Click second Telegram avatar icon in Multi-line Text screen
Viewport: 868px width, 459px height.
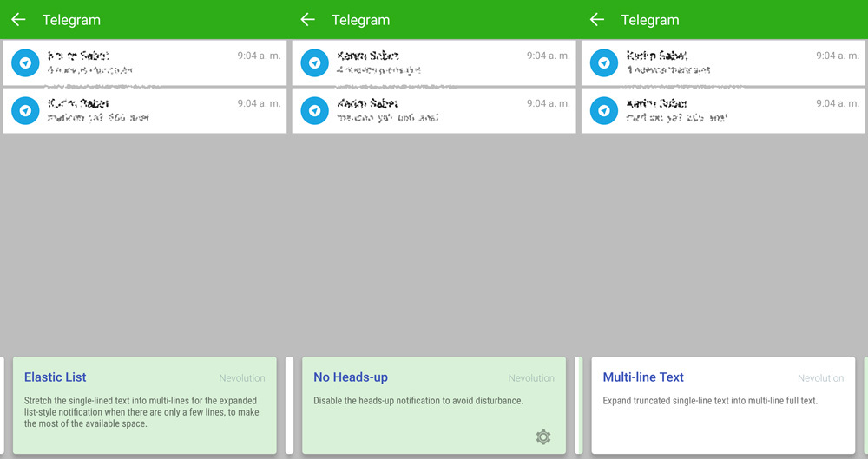[604, 111]
